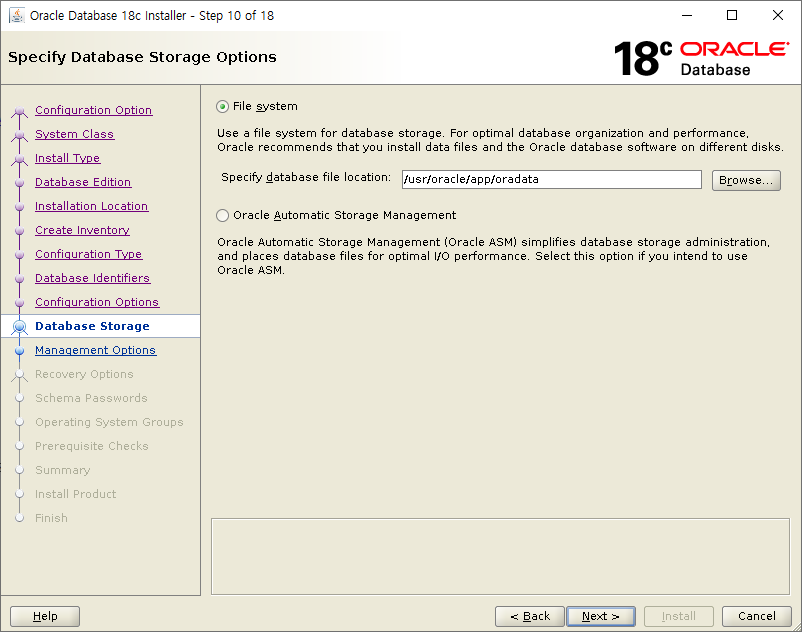802x632 pixels.
Task: Click the Install Type step node icon
Action: pyautogui.click(x=19, y=159)
